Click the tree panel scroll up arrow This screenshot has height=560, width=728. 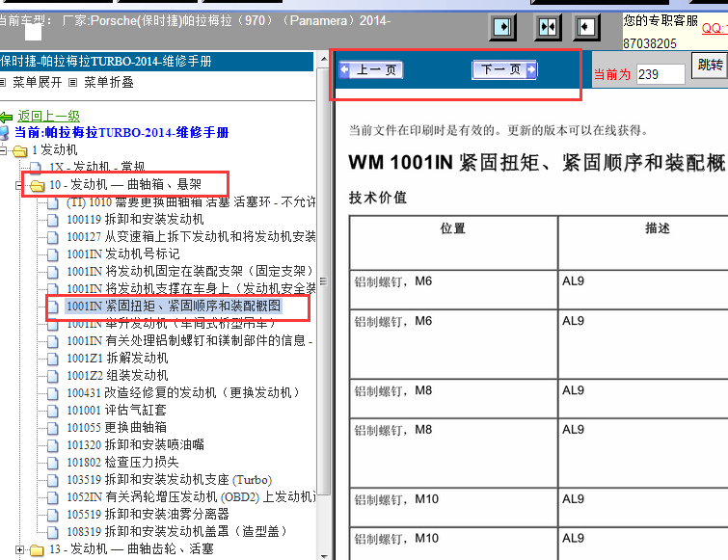[324, 60]
